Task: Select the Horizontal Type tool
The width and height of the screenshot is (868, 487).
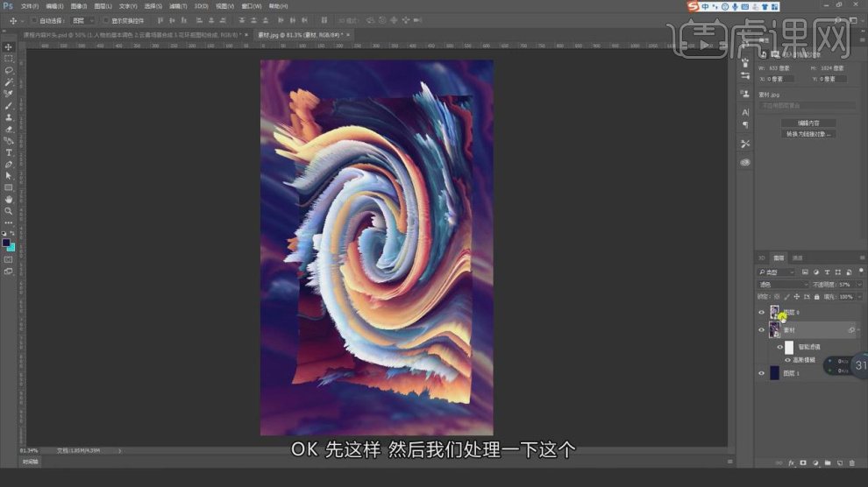Action: click(x=8, y=152)
